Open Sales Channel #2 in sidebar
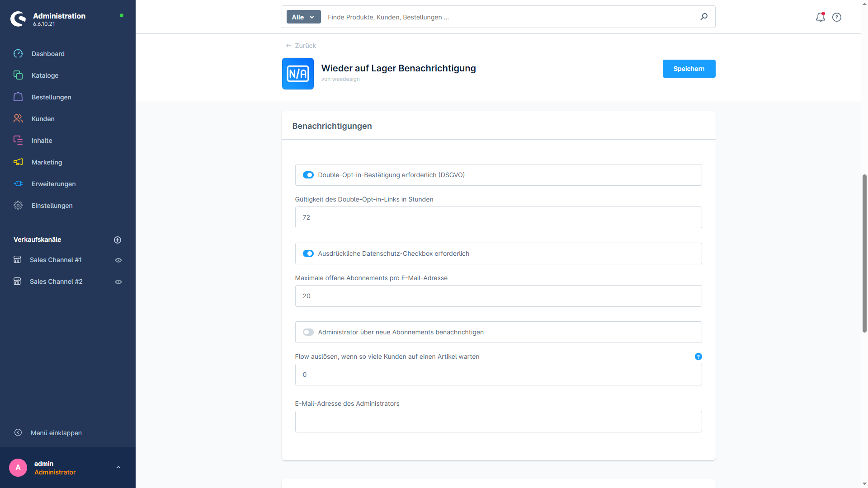Screen dimensions: 868x488 click(x=56, y=282)
